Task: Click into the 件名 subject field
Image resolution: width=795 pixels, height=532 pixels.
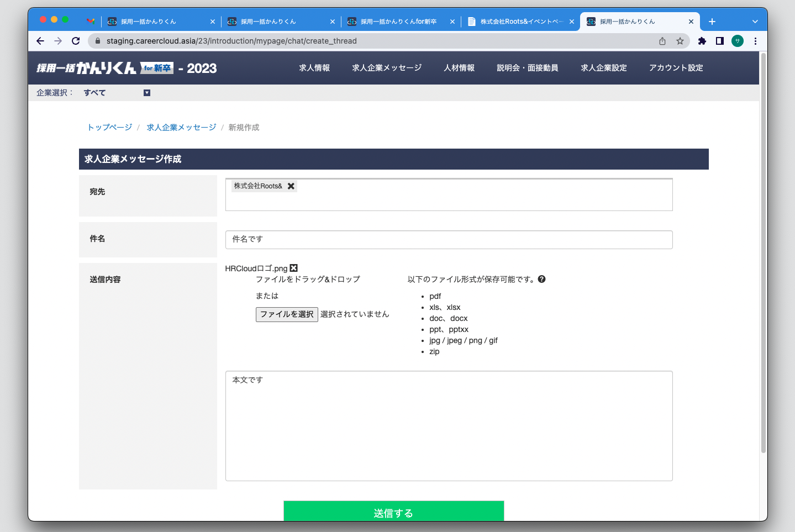Action: (449, 240)
